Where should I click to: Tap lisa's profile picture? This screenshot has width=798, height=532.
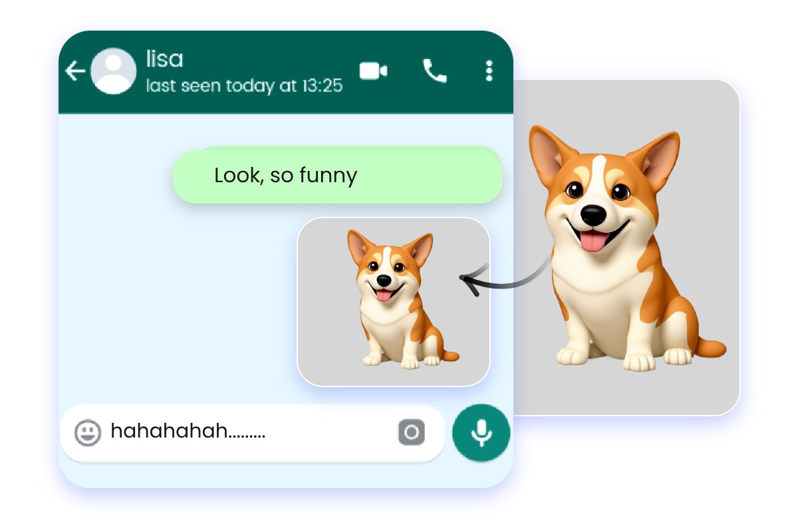[x=113, y=70]
